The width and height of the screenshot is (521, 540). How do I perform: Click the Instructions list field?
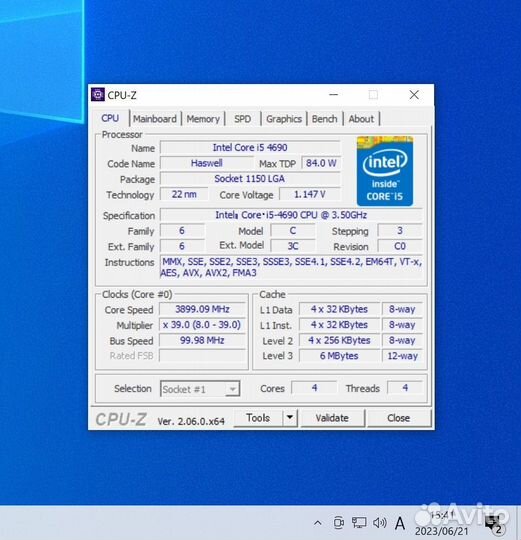(x=291, y=267)
